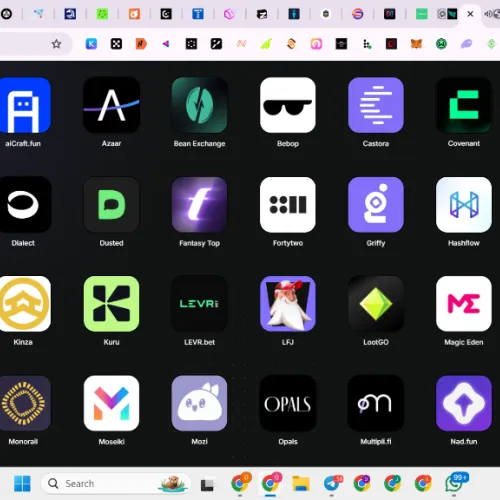Viewport: 500px width, 500px height.
Task: Open the Kuru green app icon
Action: click(x=111, y=304)
